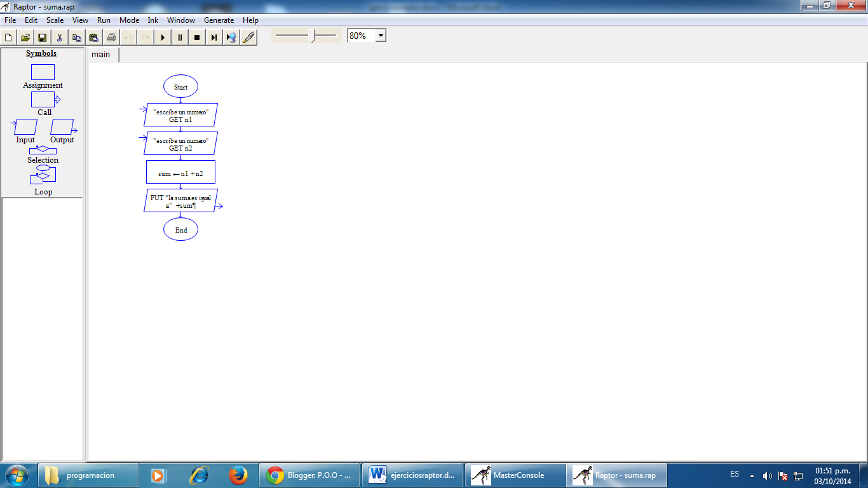The height and width of the screenshot is (488, 868).
Task: Click the Undo toolbar arrow
Action: tap(128, 37)
